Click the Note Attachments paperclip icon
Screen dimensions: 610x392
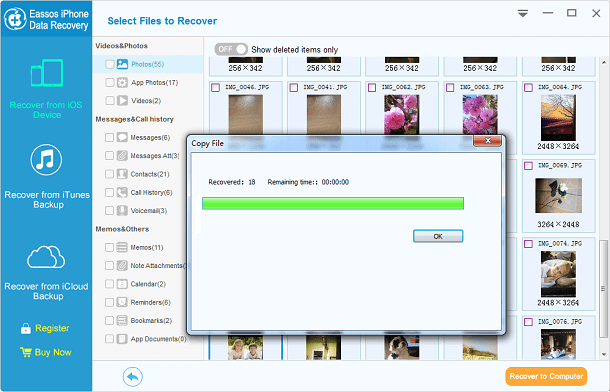pyautogui.click(x=122, y=266)
